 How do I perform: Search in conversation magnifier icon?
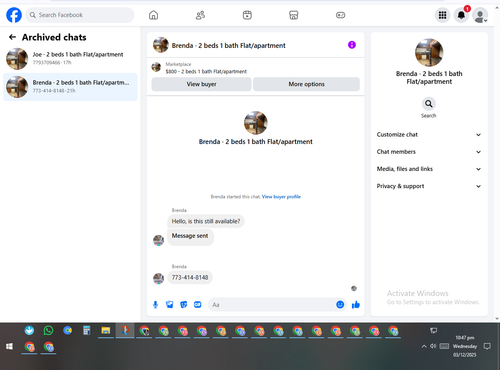[x=429, y=104]
